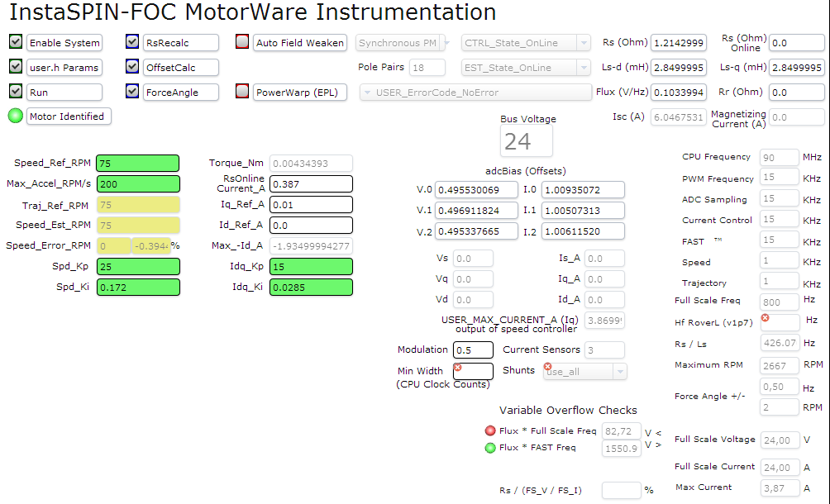Open the Shunts use_all dropdown
Screen dimensions: 830x504
tap(585, 372)
